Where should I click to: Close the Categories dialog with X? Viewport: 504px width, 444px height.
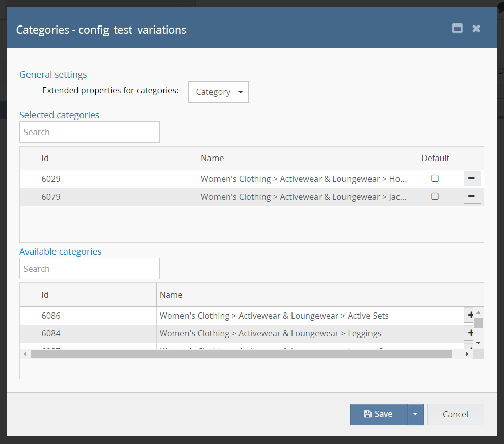pos(476,29)
